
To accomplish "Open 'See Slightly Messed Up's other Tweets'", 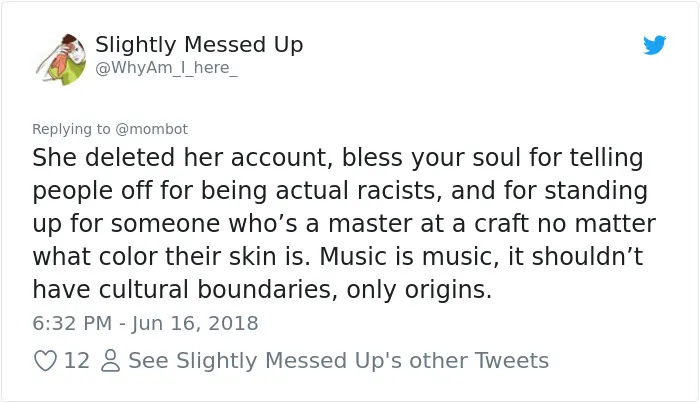I will point(338,361).
